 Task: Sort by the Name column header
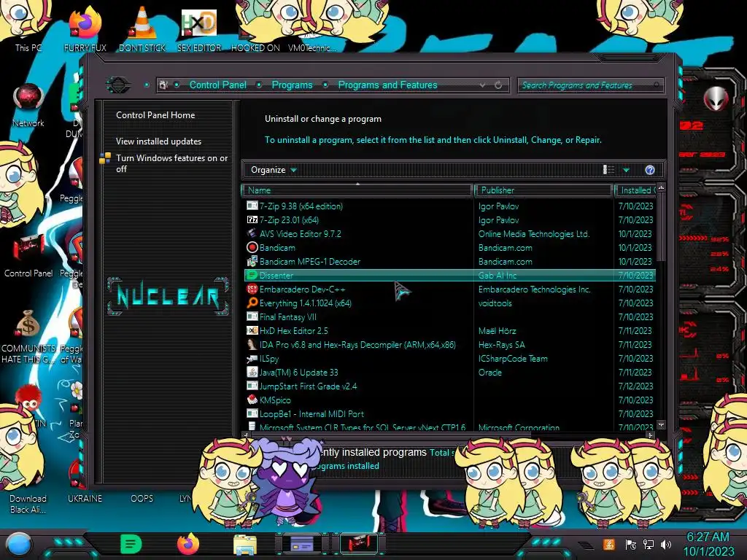[x=357, y=190]
